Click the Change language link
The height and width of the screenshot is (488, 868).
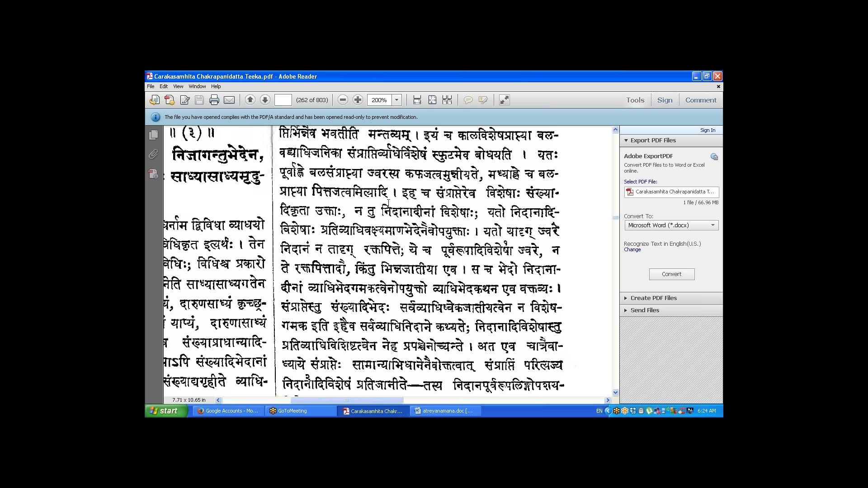[x=632, y=250]
